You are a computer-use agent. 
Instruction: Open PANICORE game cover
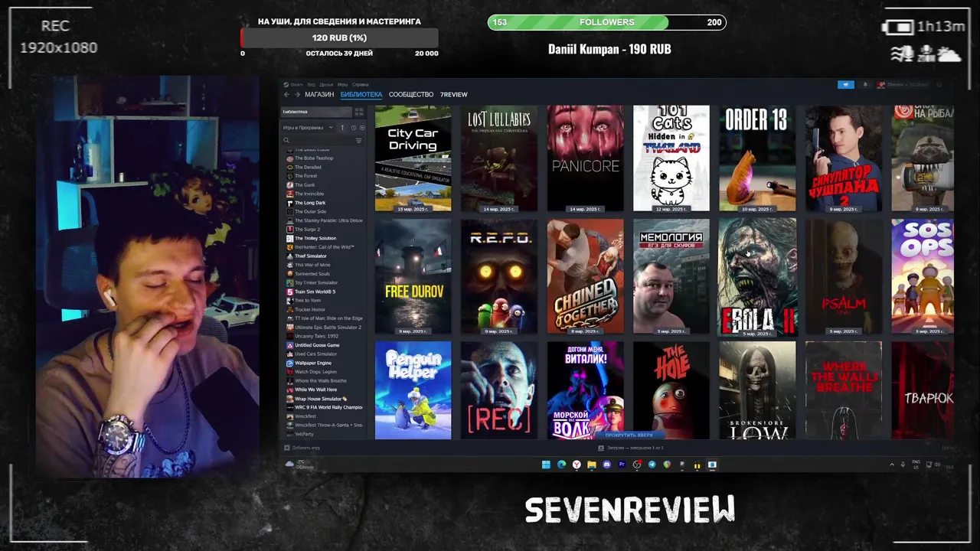pos(586,158)
